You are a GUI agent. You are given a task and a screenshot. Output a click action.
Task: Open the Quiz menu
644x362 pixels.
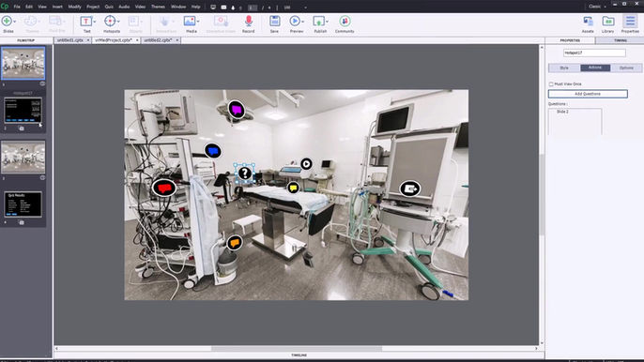pyautogui.click(x=109, y=7)
